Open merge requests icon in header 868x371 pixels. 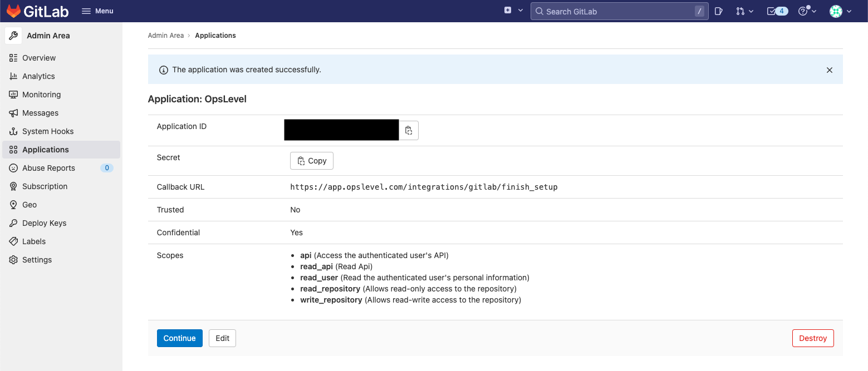pos(744,11)
